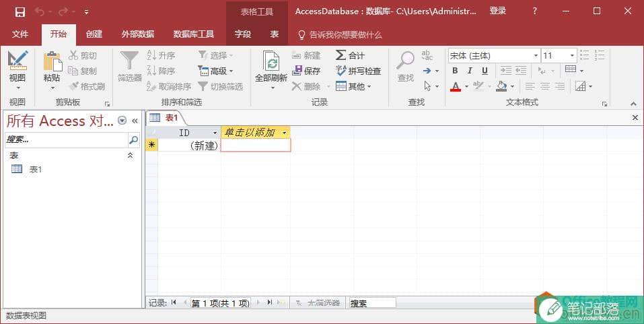644x324 pixels.
Task: Open the Customize Quick Access Toolbar arrow
Action: click(x=86, y=12)
